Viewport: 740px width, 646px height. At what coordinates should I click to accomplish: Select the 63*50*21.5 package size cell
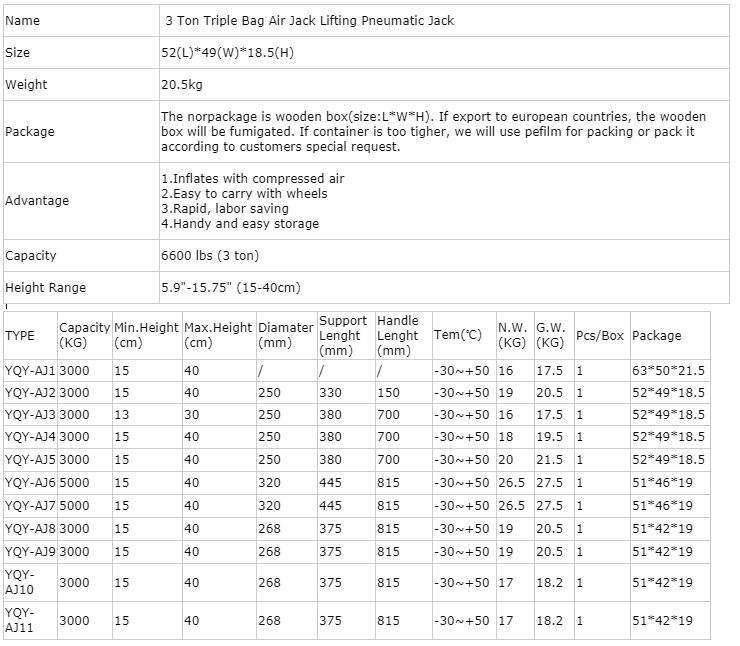click(x=668, y=371)
